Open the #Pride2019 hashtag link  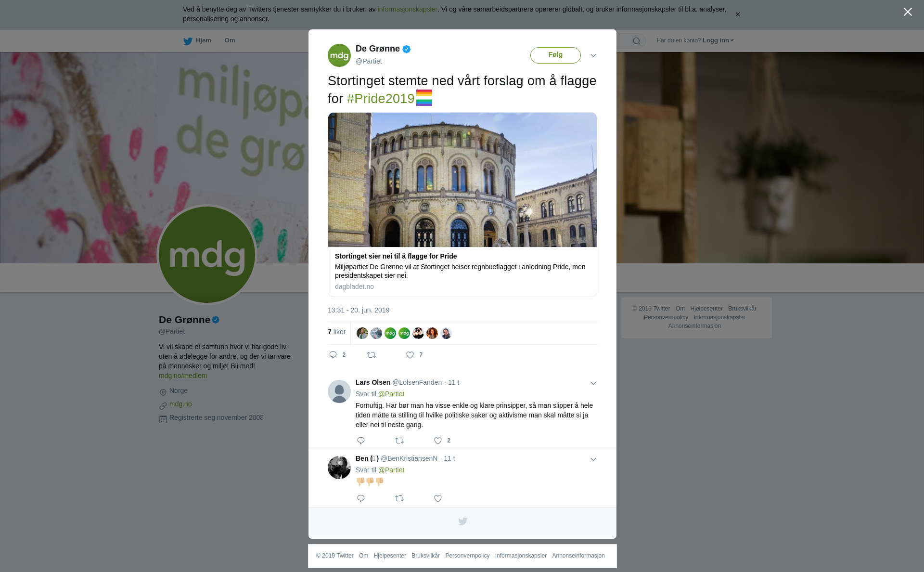click(380, 99)
